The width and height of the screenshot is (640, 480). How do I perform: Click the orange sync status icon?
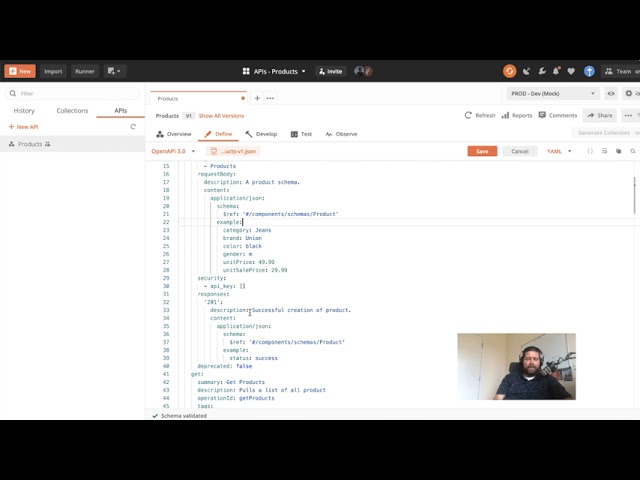[509, 71]
